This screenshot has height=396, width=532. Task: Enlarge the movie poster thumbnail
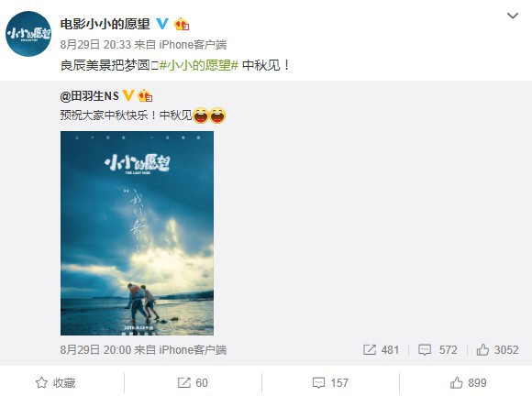point(137,233)
